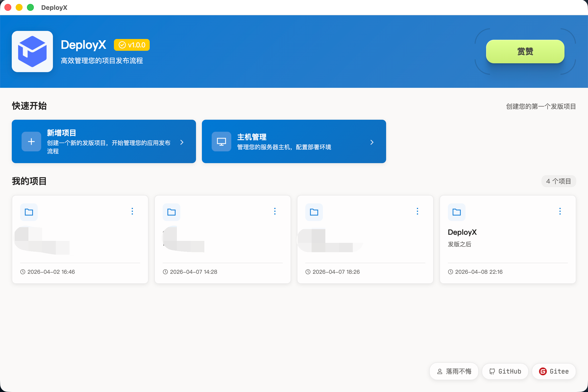Click folder icon of project dated 2026-04-07 18:26
The image size is (588, 392).
314,212
